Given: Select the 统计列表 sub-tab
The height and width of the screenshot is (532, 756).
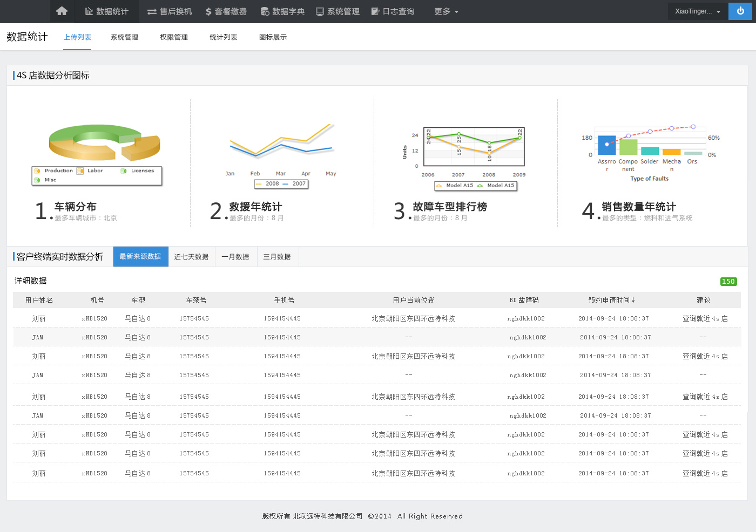Looking at the screenshot, I should [x=224, y=37].
